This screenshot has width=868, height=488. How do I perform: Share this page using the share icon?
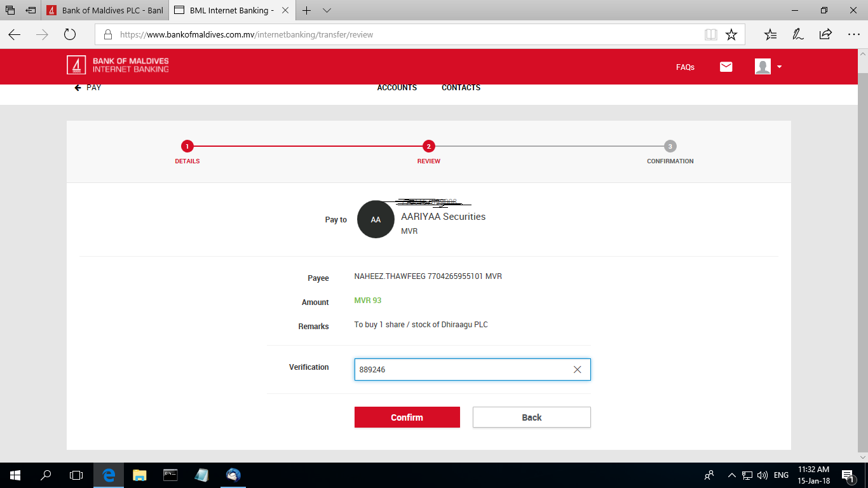point(825,35)
